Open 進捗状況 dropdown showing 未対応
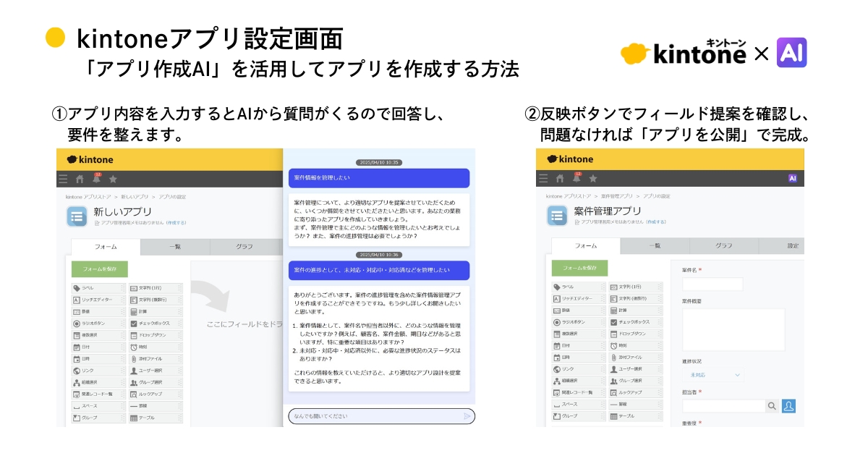 coord(712,375)
